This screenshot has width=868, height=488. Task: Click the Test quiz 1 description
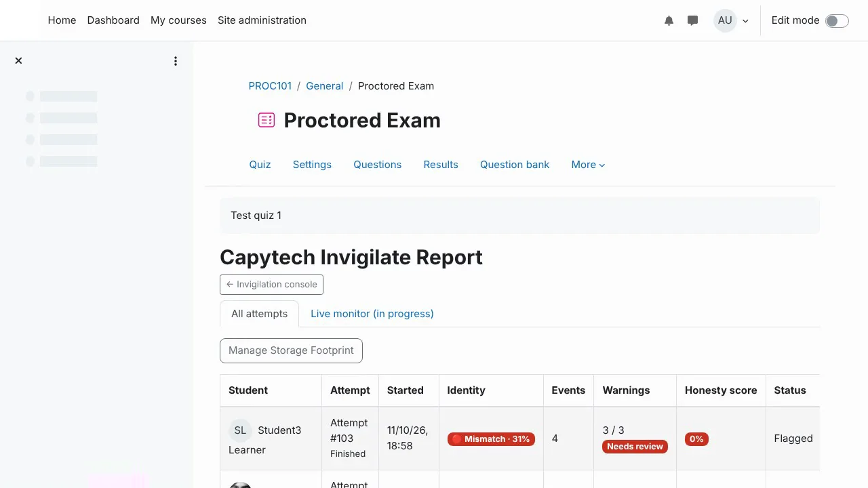pyautogui.click(x=256, y=216)
